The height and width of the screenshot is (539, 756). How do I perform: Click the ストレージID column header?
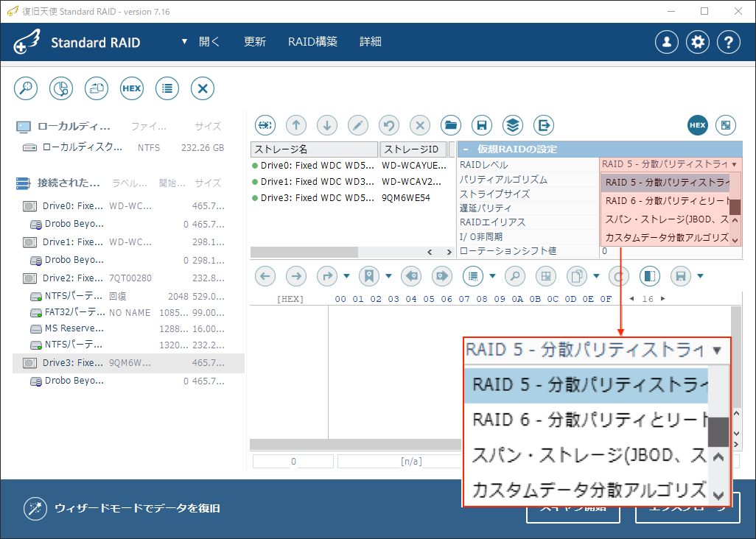pos(413,149)
